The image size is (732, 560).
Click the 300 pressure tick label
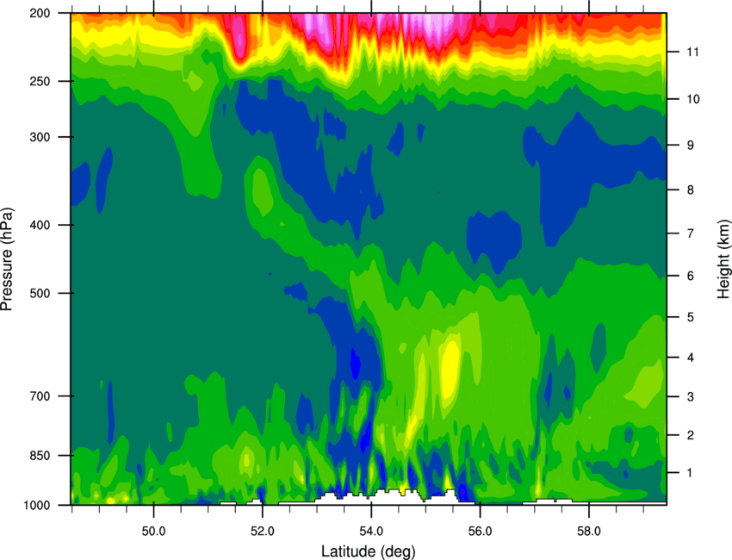[x=40, y=137]
